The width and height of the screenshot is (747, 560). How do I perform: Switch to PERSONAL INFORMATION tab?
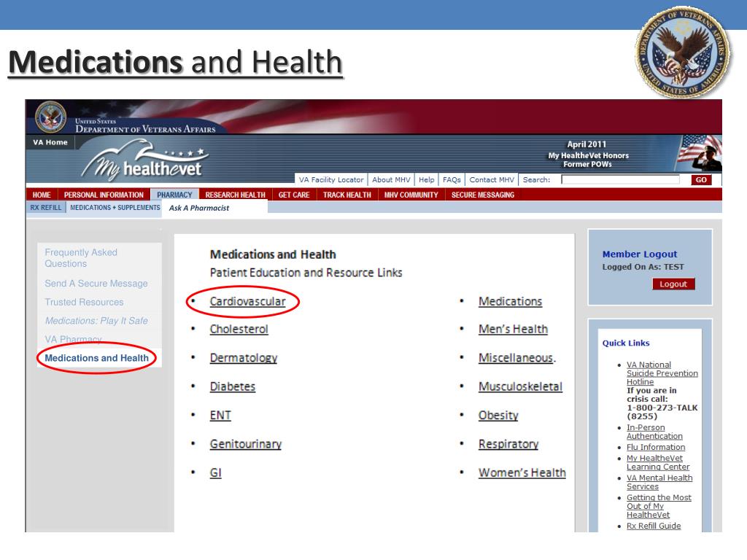click(104, 195)
